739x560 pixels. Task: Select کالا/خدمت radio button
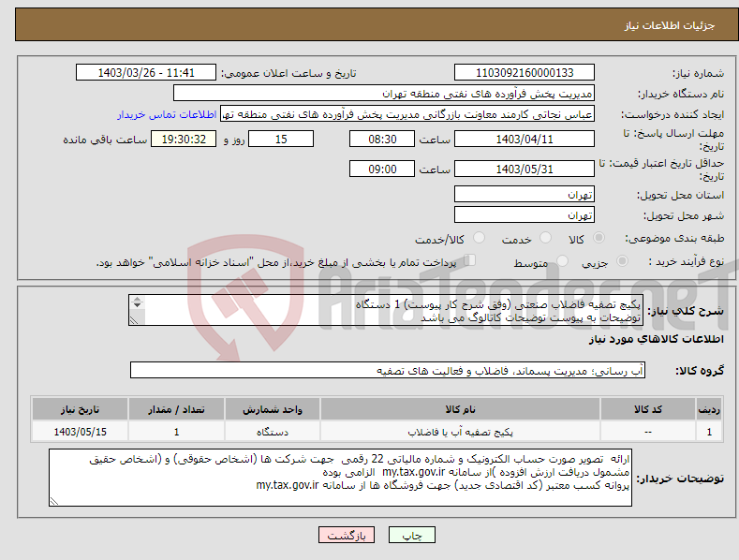click(x=479, y=238)
